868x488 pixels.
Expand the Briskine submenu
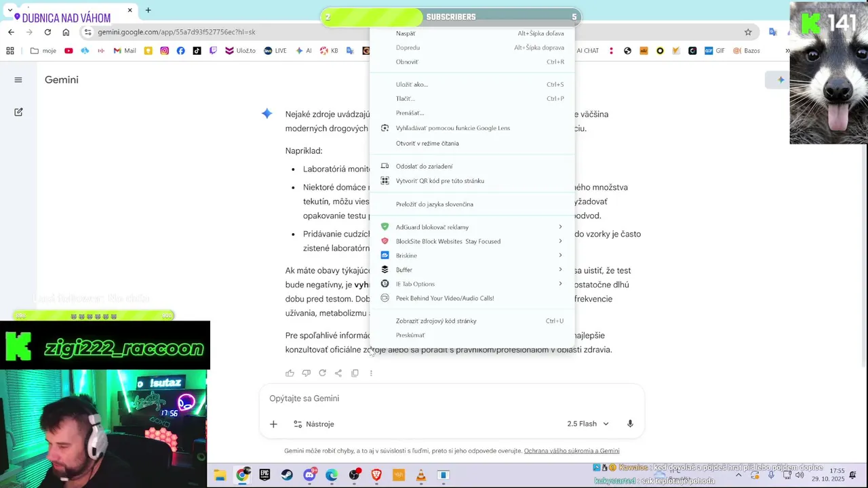473,256
